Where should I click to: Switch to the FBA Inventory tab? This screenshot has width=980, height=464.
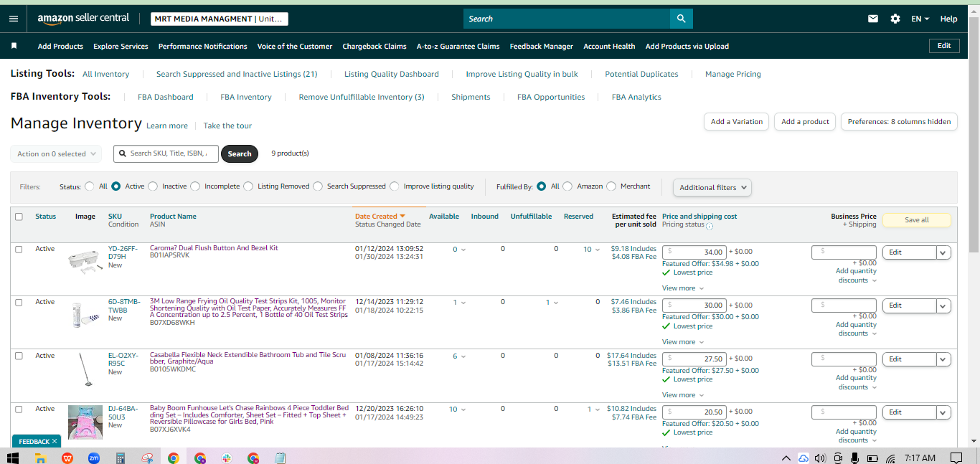pos(246,97)
